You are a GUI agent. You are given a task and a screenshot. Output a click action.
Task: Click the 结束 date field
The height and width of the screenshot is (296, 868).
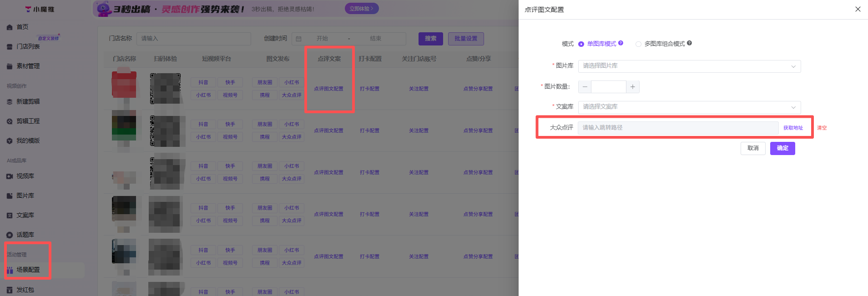(375, 39)
